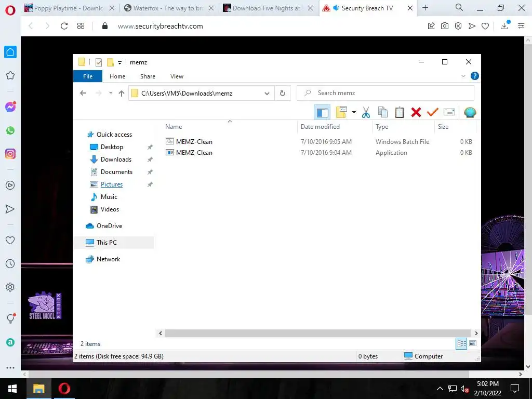Viewport: 532px width, 399px height.
Task: Click the Search memz field
Action: 385,93
